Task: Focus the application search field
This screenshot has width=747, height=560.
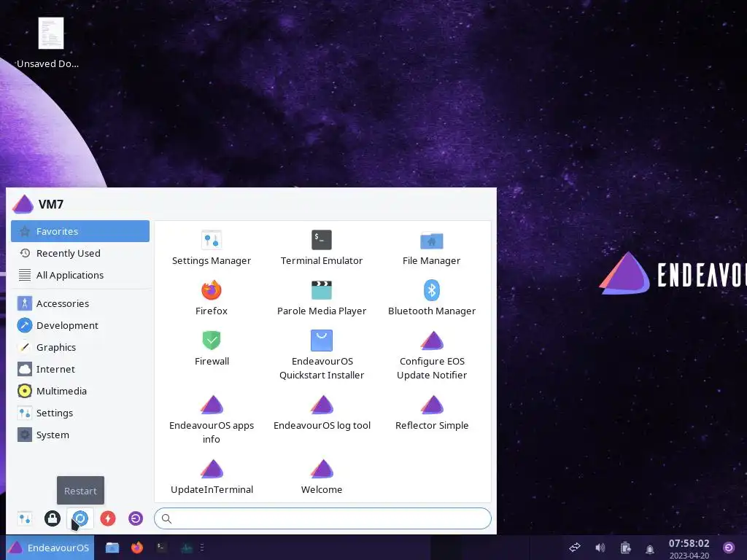Action: click(x=322, y=518)
